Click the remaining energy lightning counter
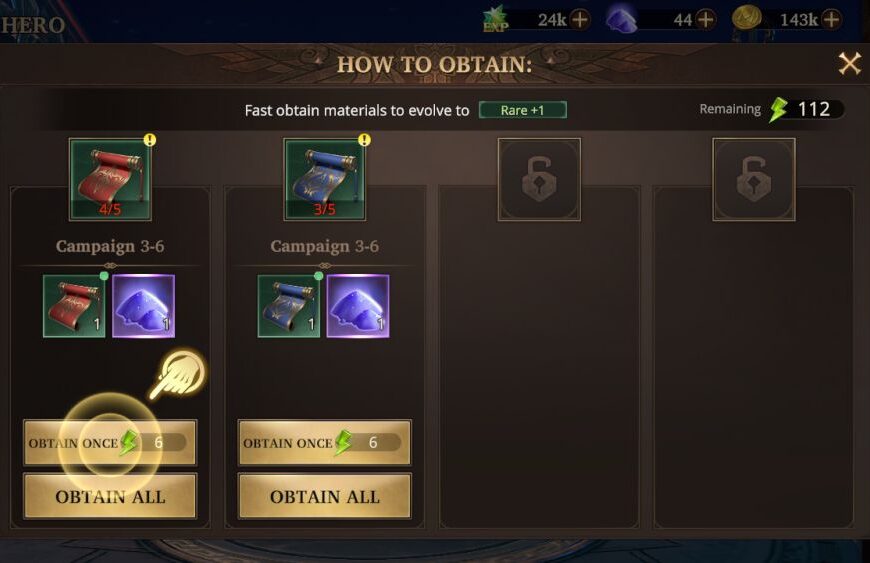This screenshot has height=563, width=870. tap(806, 109)
